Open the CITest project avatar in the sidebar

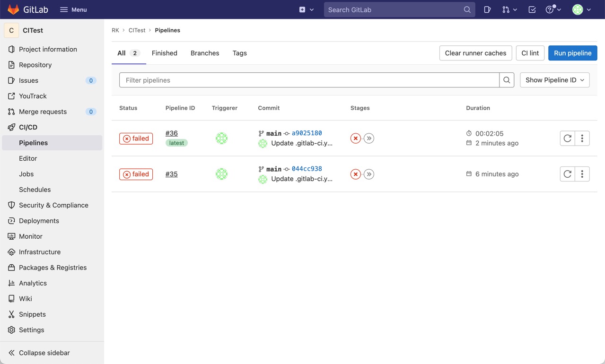[11, 30]
